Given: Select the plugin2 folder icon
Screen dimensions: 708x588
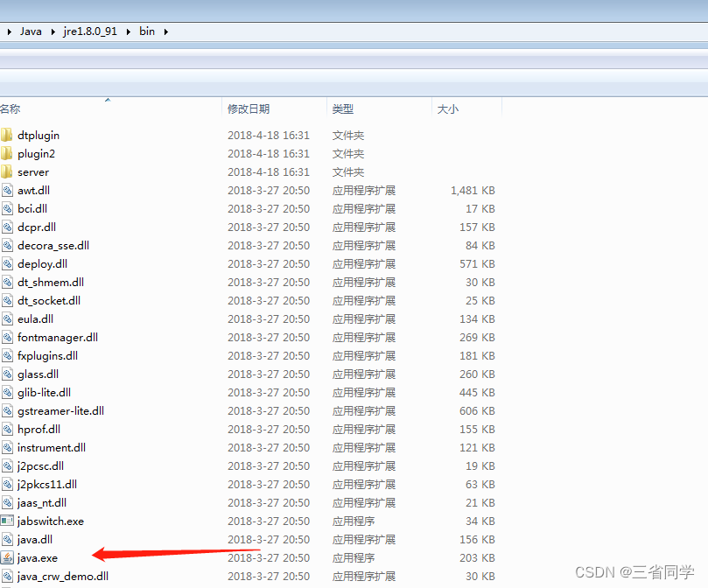Looking at the screenshot, I should point(7,153).
